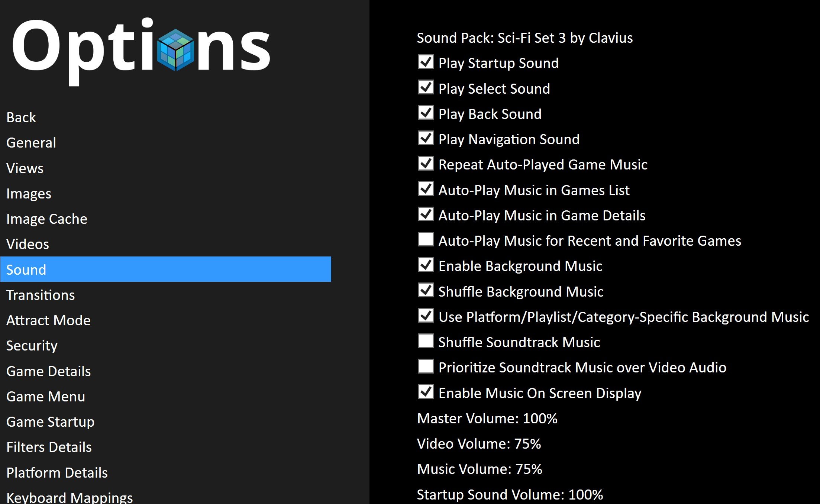820x504 pixels.
Task: Select the Master Volume setting
Action: [x=487, y=419]
